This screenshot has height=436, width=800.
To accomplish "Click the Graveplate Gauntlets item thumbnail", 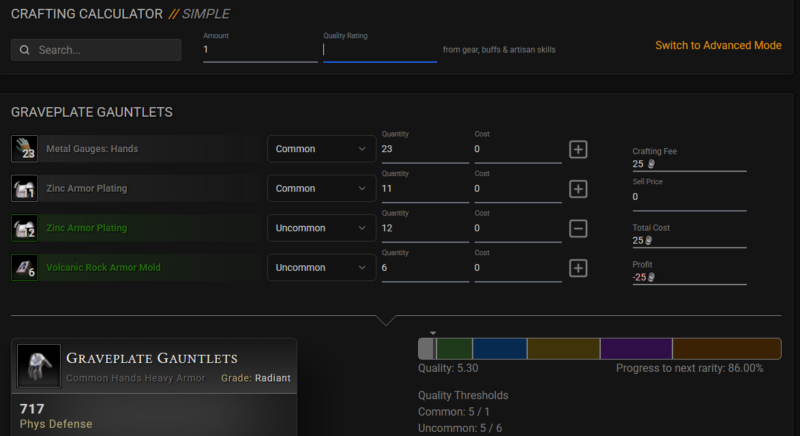I will pyautogui.click(x=38, y=365).
